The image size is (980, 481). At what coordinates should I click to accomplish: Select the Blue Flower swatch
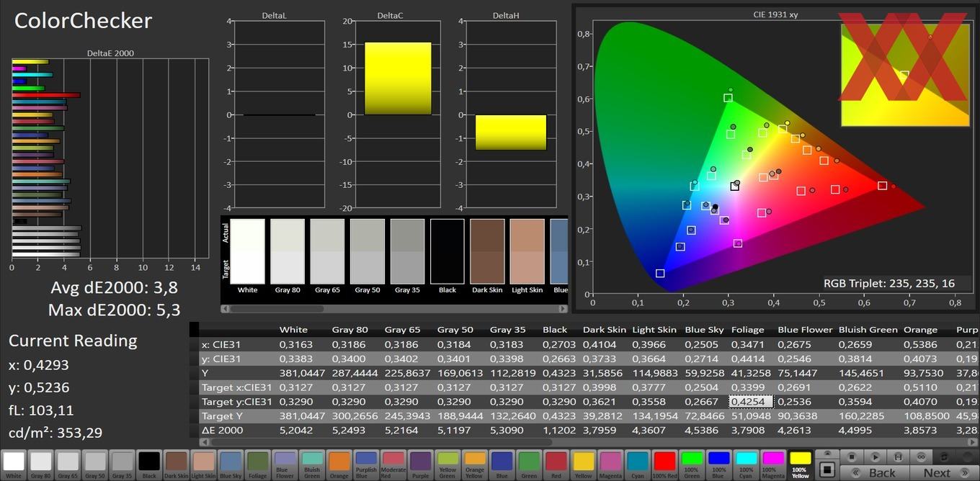point(285,464)
